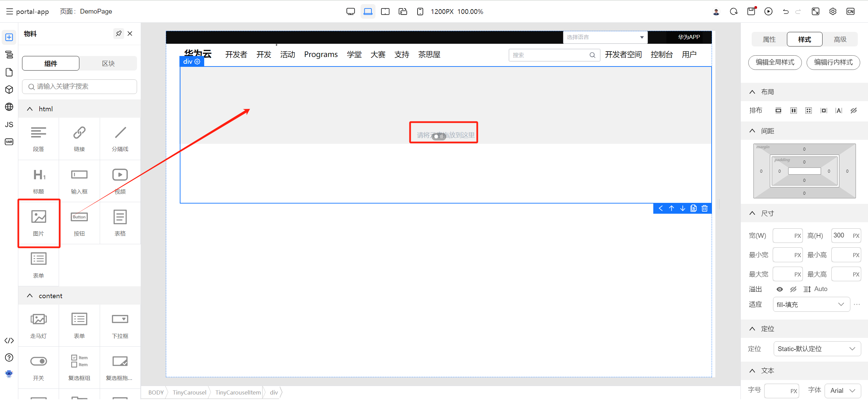The width and height of the screenshot is (868, 403).
Task: Switch to the 区块 tab
Action: [108, 63]
